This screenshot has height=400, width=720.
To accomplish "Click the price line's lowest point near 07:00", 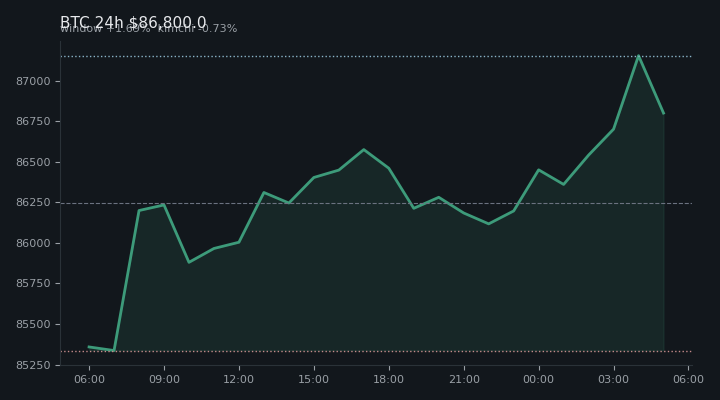I will (114, 350).
